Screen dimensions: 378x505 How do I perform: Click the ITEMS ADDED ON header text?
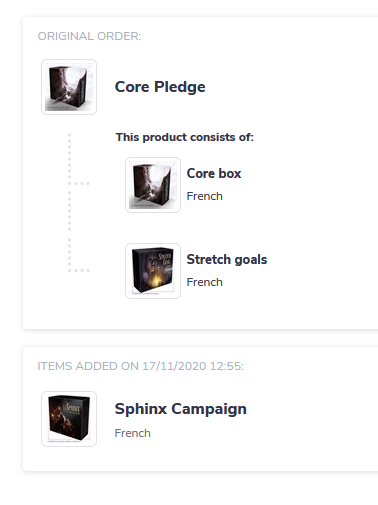tap(88, 366)
